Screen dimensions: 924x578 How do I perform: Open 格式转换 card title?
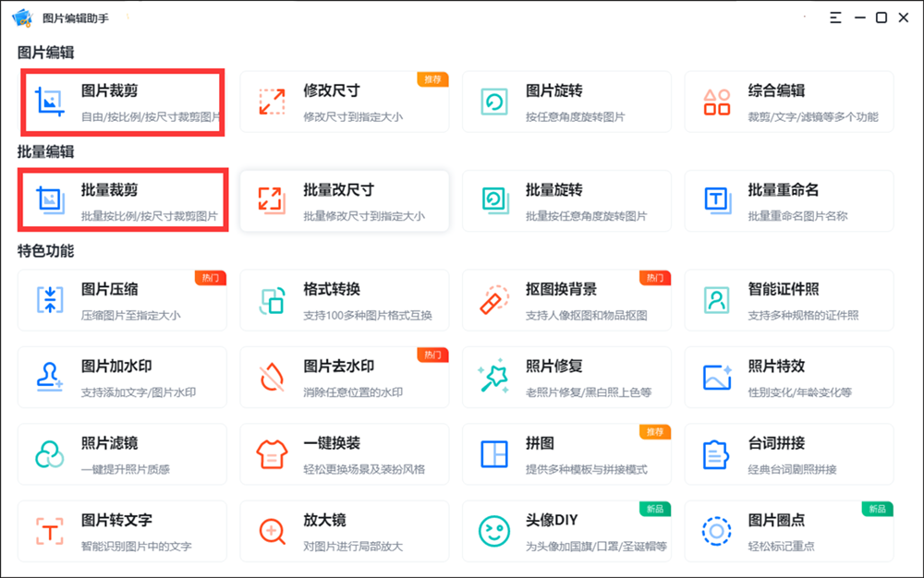(x=332, y=289)
